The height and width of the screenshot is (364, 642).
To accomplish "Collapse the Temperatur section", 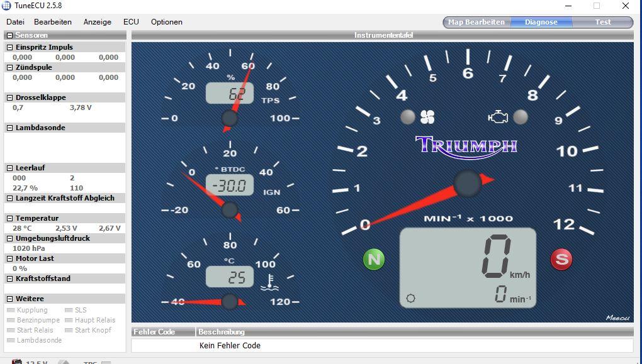I will pos(10,218).
